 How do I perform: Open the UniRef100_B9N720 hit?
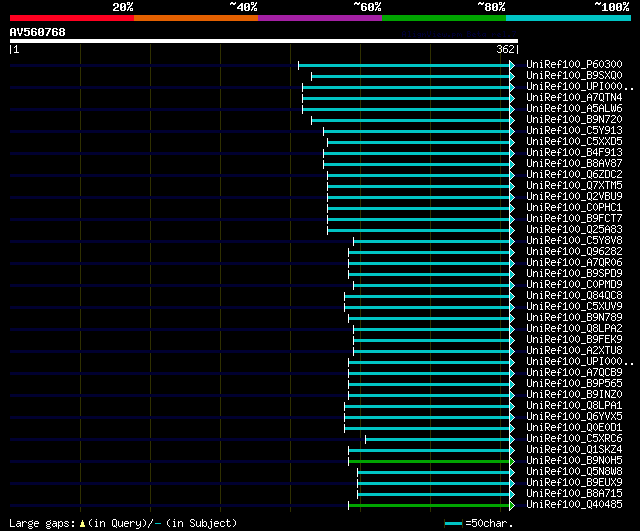click(x=574, y=120)
